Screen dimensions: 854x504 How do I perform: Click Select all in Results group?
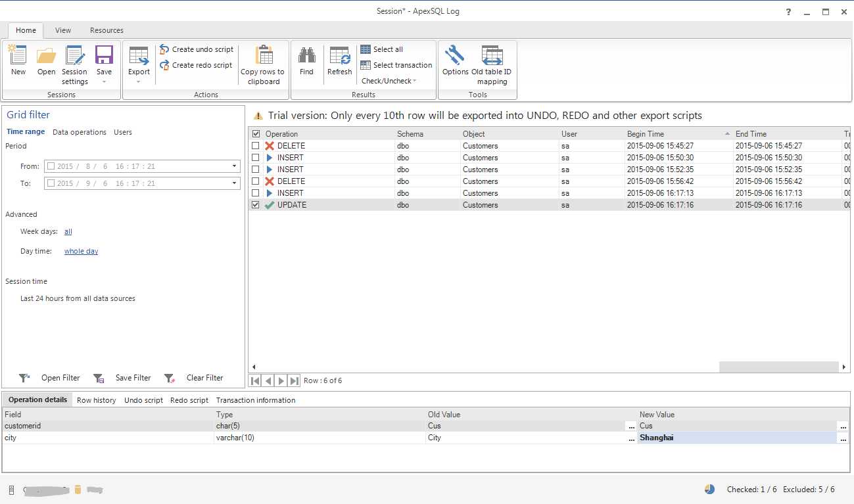pyautogui.click(x=381, y=49)
